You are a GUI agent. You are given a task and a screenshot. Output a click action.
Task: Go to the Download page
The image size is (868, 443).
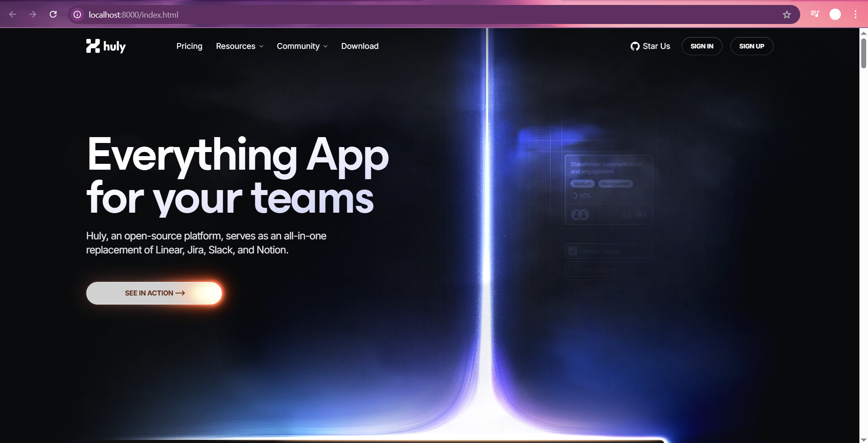click(360, 46)
